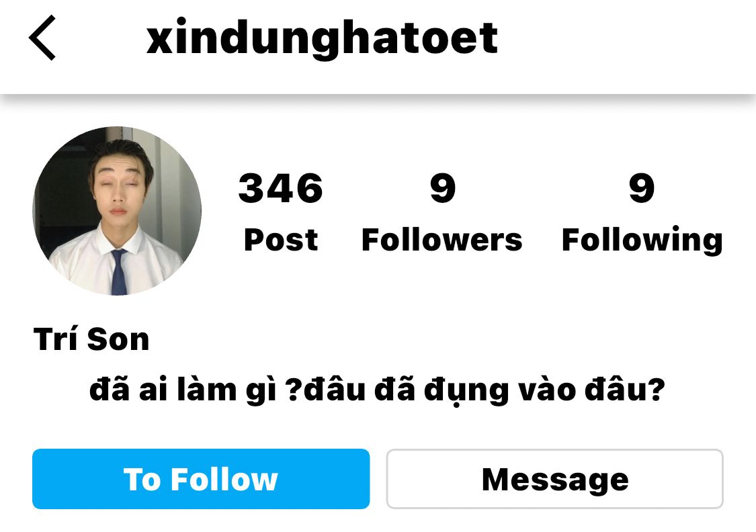Click the empty white header bar beside the username
Image resolution: width=756 pixels, height=532 pixels.
[x=627, y=38]
